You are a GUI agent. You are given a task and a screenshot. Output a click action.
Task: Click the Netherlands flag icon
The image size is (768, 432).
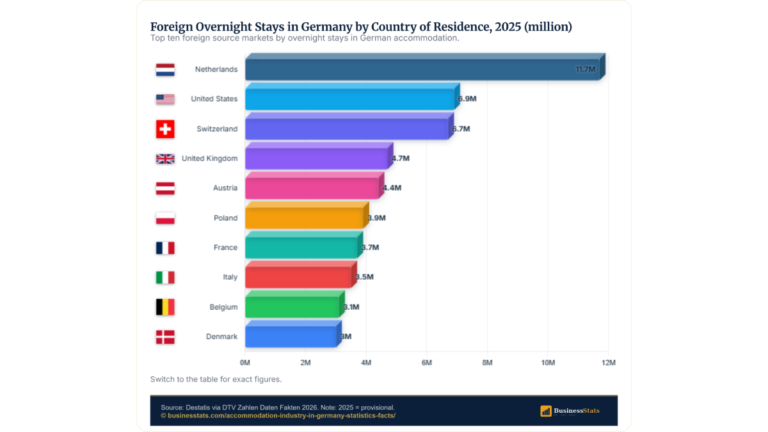tap(165, 70)
